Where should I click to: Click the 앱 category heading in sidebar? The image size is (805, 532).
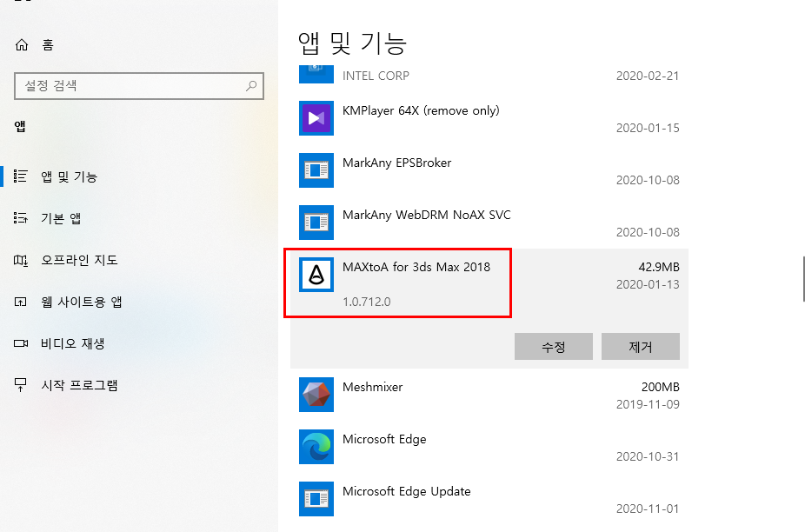click(x=20, y=126)
